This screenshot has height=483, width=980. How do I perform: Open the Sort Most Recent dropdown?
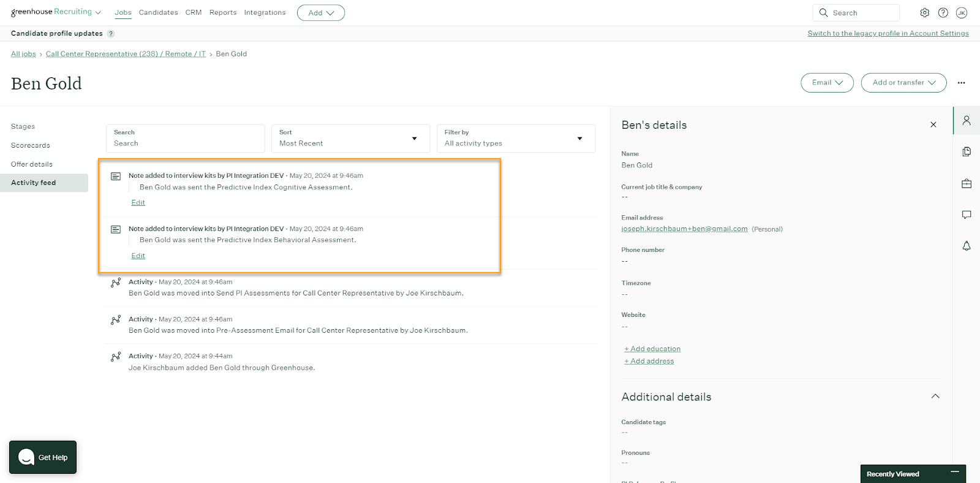click(x=350, y=139)
